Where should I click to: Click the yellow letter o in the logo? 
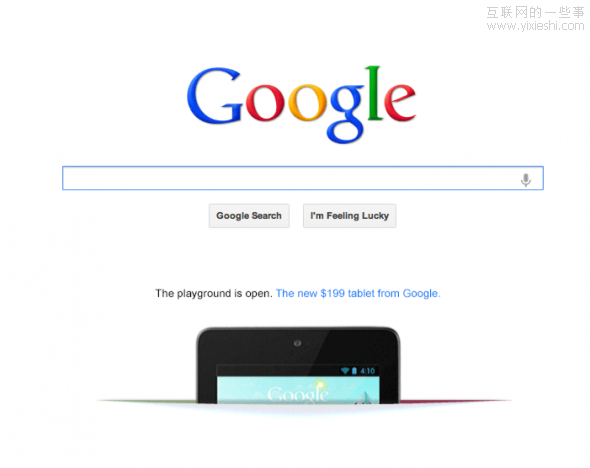307,102
